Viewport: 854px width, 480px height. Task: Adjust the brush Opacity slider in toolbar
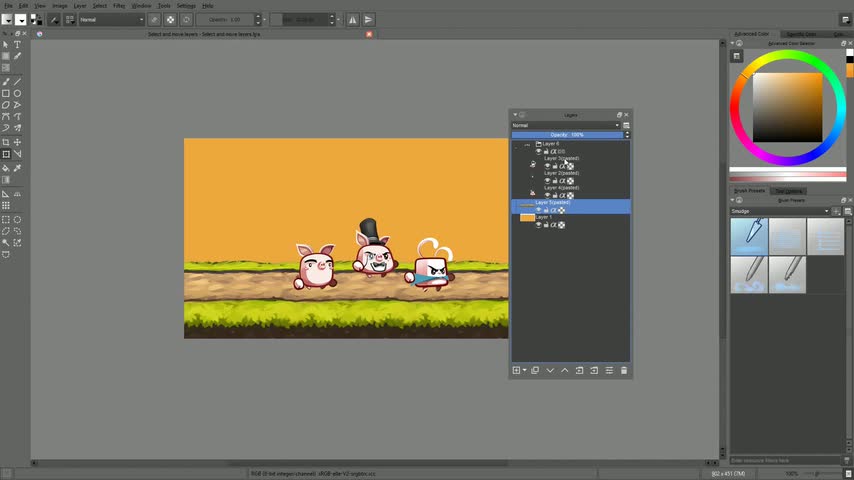[226, 20]
